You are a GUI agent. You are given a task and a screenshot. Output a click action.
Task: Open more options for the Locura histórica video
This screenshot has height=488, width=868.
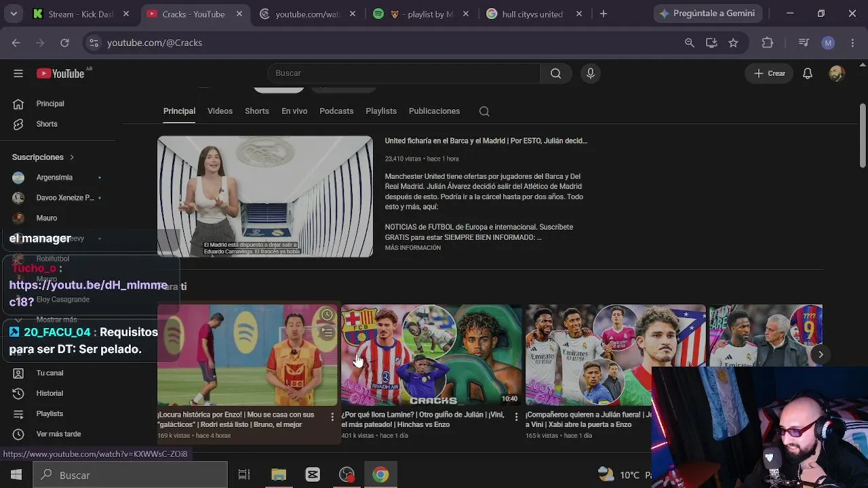[x=332, y=417]
